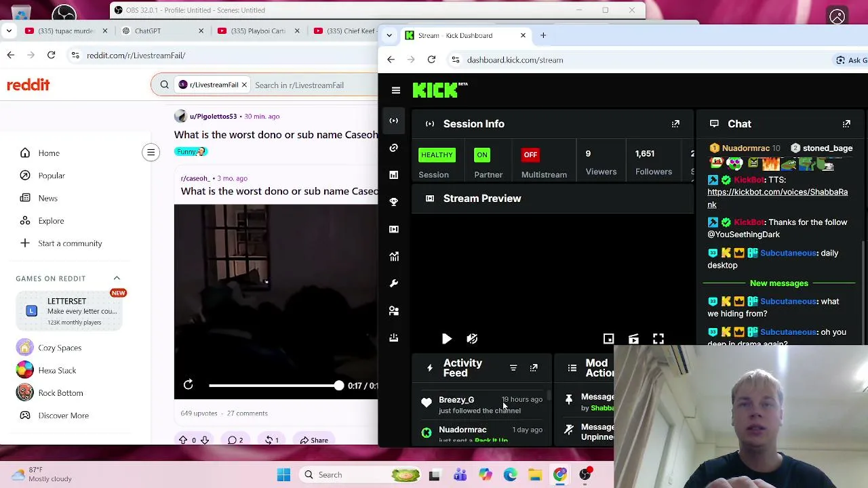Open the Stream section in Kick sidebar
The width and height of the screenshot is (868, 488).
pos(394,121)
